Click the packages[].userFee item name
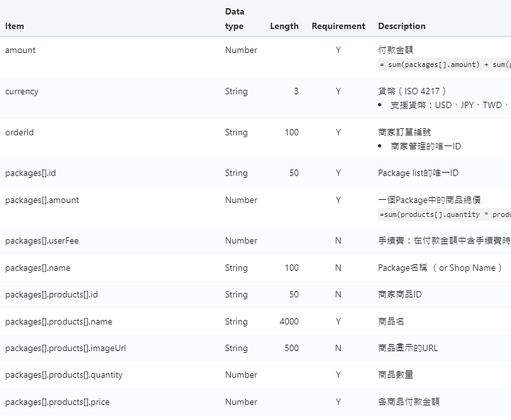Screen dimensions: 511x420 pos(42,241)
